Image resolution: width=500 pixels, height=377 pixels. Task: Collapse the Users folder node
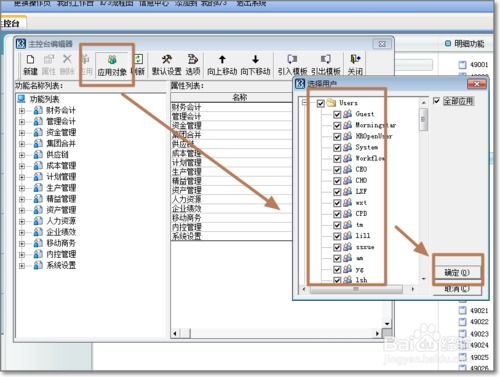pyautogui.click(x=304, y=103)
